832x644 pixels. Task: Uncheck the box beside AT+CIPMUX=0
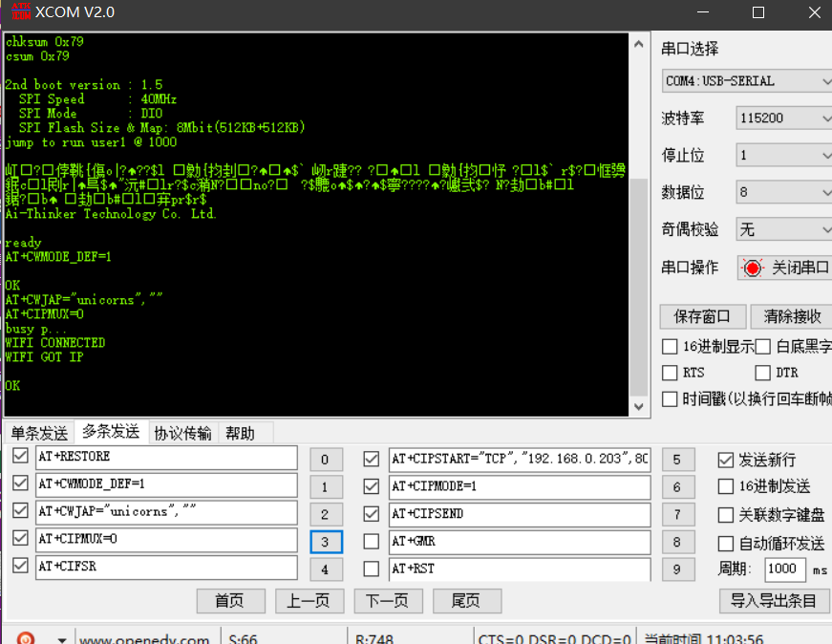click(20, 538)
